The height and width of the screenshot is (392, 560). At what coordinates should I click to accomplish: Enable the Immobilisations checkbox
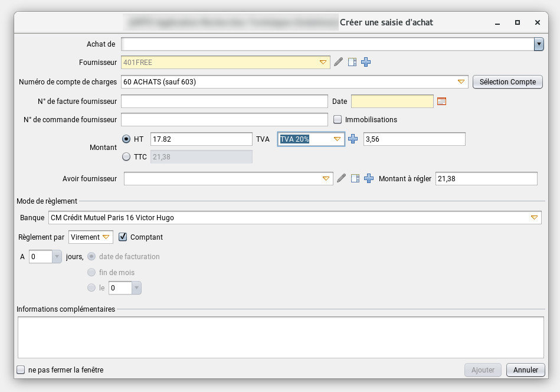tap(338, 119)
